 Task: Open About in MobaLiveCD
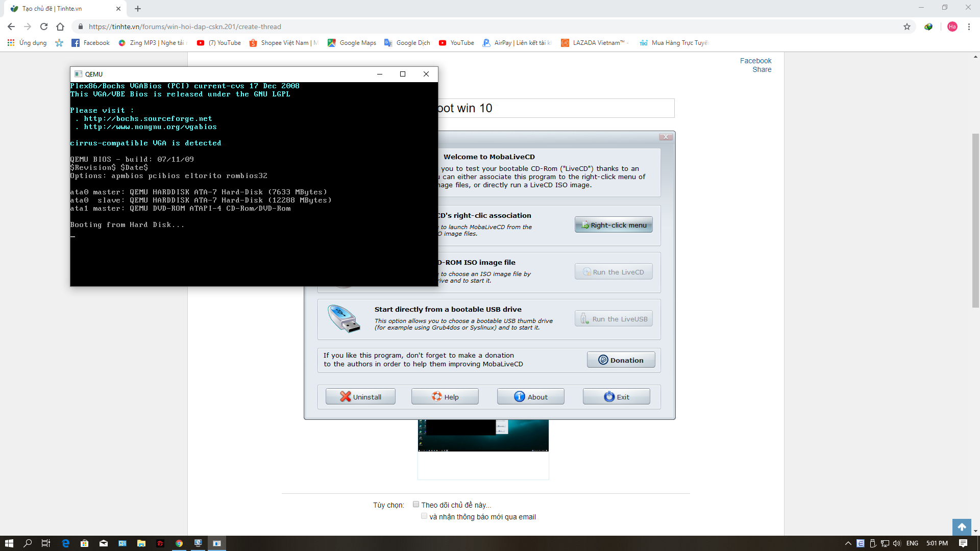pos(530,396)
